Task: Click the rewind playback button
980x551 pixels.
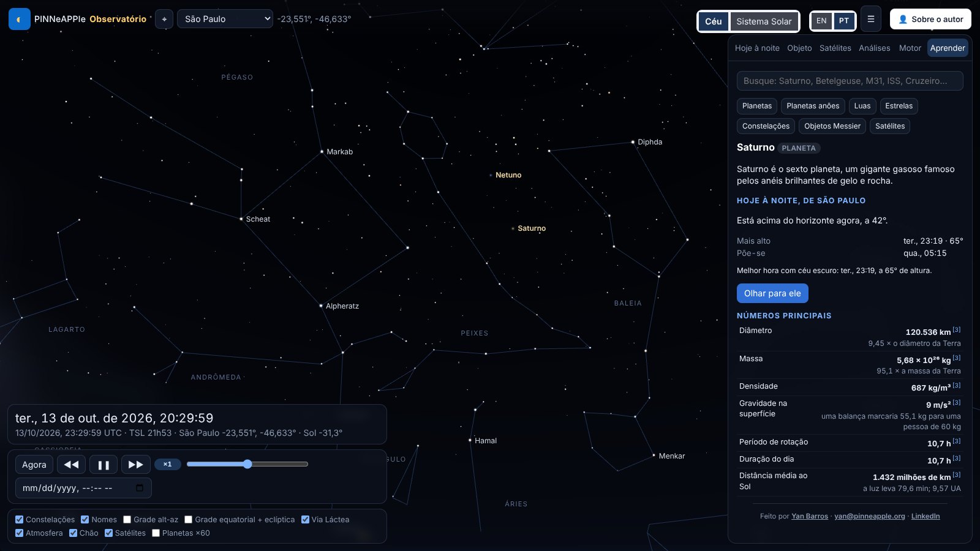Action: [x=71, y=465]
